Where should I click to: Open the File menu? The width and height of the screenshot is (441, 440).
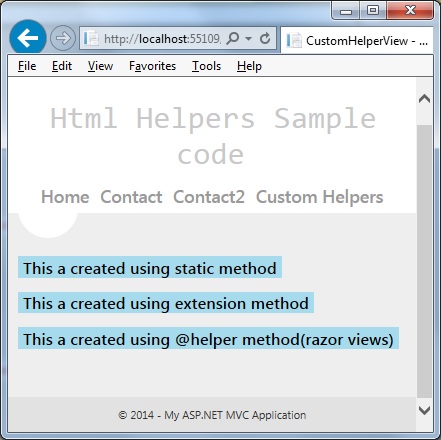pos(27,66)
